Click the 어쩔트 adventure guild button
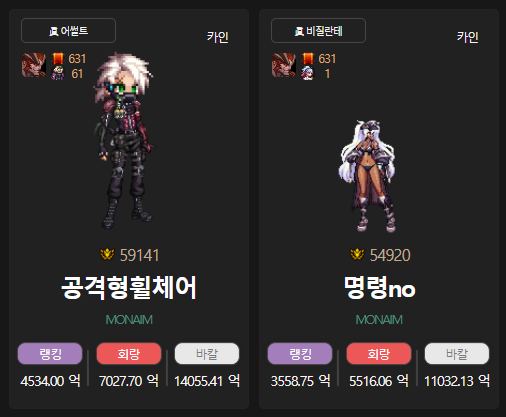Screen dimensions: 506x417 coord(68,31)
